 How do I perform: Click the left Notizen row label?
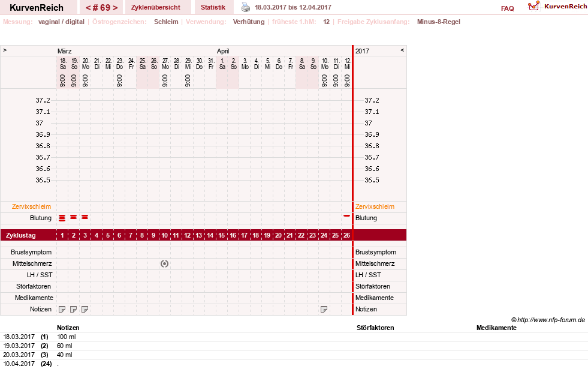(x=41, y=309)
